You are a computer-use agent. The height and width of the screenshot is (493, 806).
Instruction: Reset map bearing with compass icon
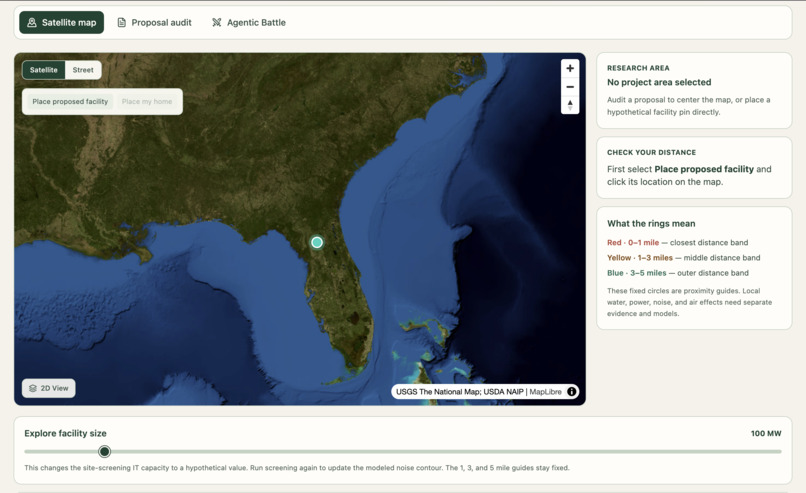pos(570,105)
